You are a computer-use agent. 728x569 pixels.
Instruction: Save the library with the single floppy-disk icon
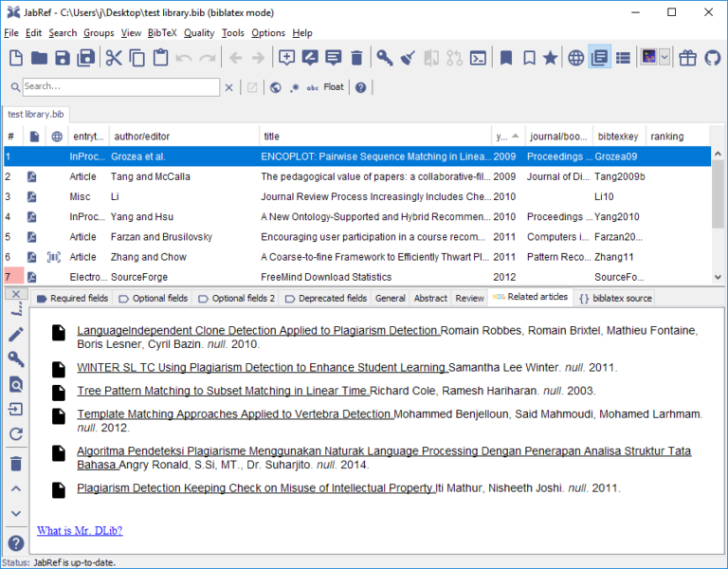tap(63, 58)
